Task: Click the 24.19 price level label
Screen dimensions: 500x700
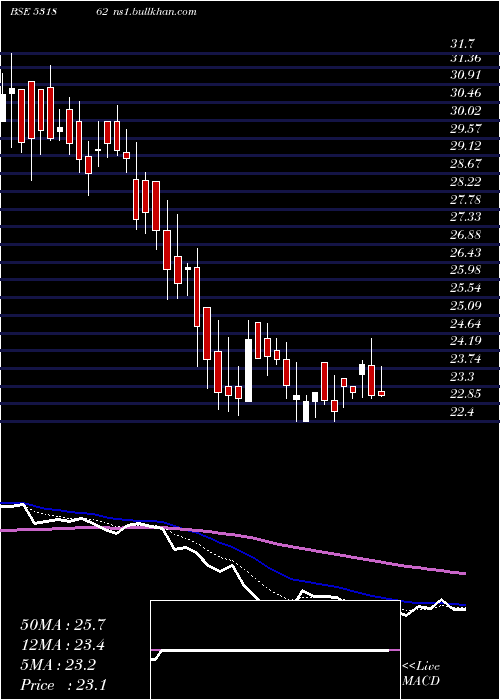Action: tap(466, 341)
